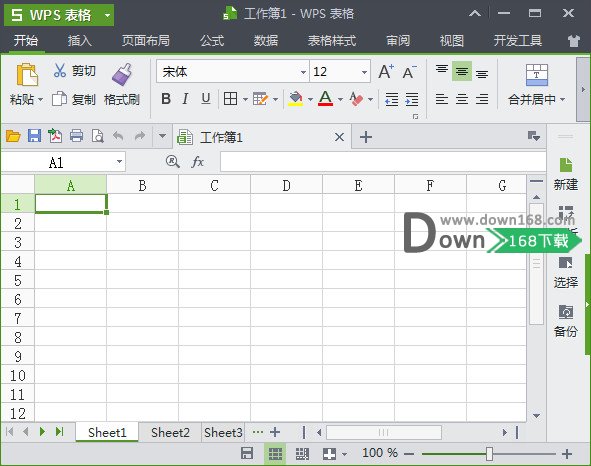Click New (新建) in the side panel

coord(565,174)
